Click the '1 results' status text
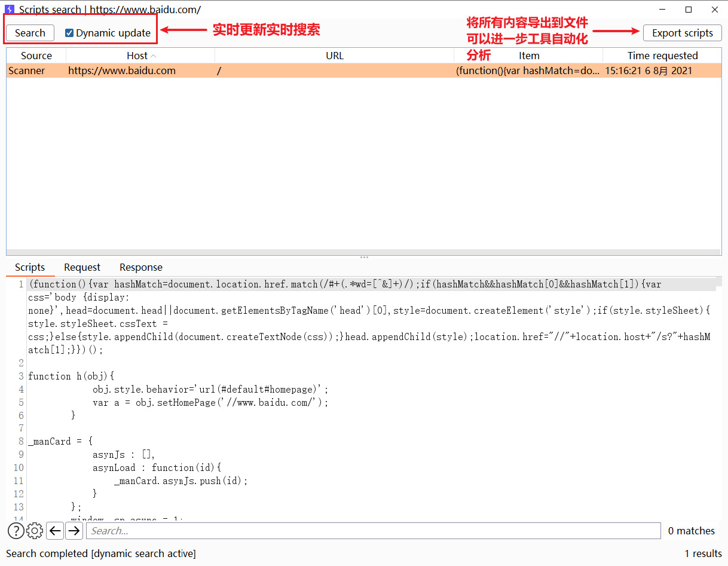 (703, 553)
